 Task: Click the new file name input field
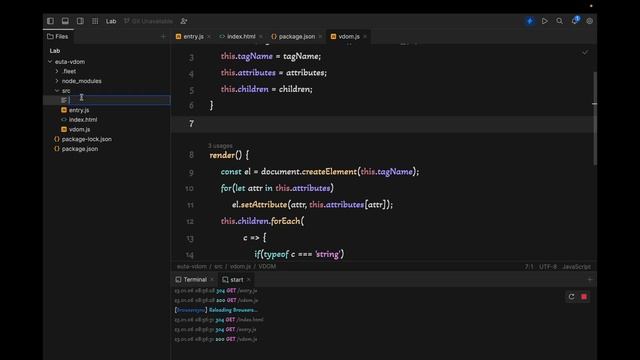[119, 100]
